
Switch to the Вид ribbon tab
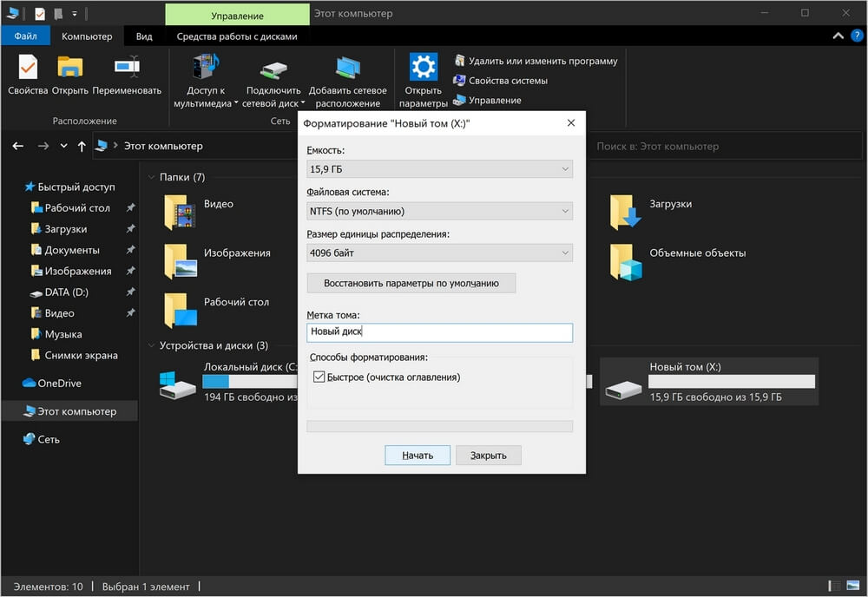[x=144, y=36]
